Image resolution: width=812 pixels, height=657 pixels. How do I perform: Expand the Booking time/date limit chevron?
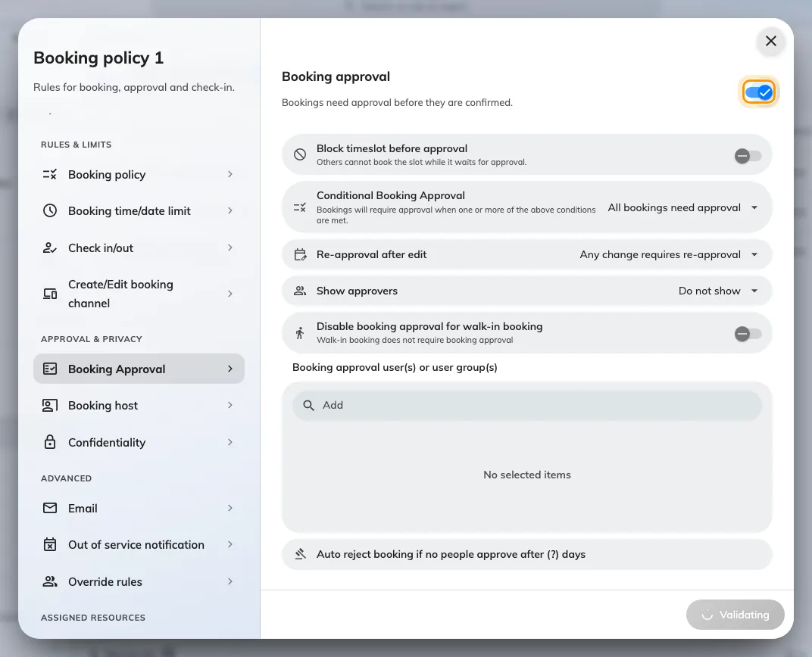click(x=230, y=210)
